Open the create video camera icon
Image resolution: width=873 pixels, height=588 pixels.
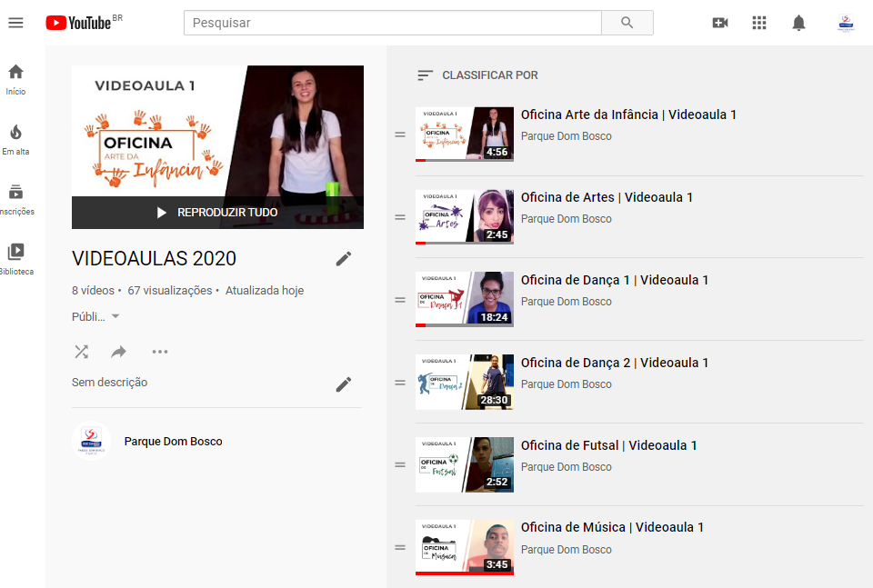point(720,23)
